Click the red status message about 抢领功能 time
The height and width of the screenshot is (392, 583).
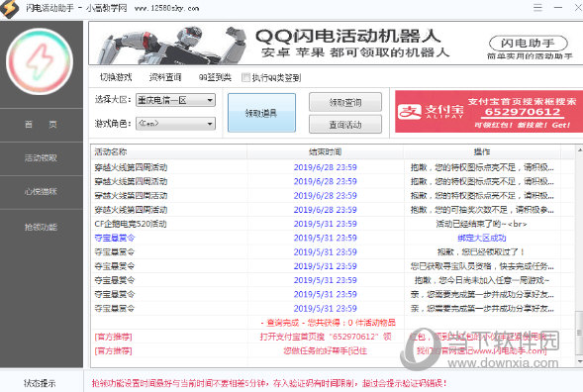click(269, 383)
